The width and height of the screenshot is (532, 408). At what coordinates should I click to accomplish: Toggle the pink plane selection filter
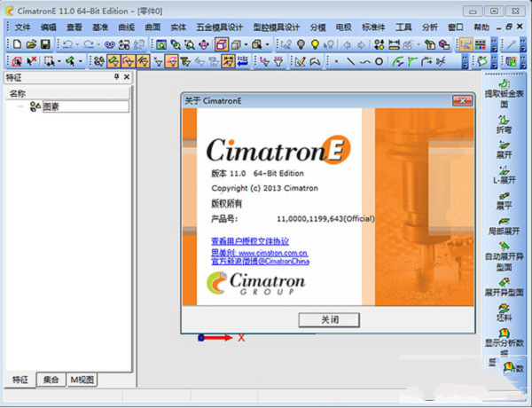[172, 61]
